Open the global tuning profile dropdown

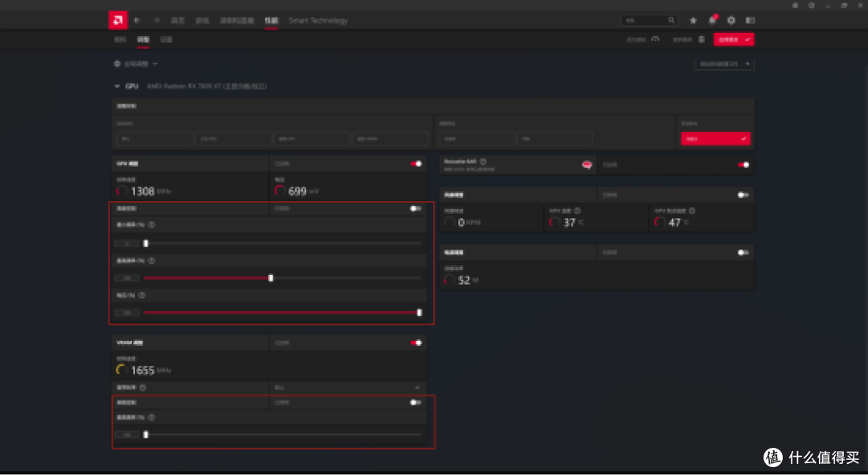[x=136, y=64]
